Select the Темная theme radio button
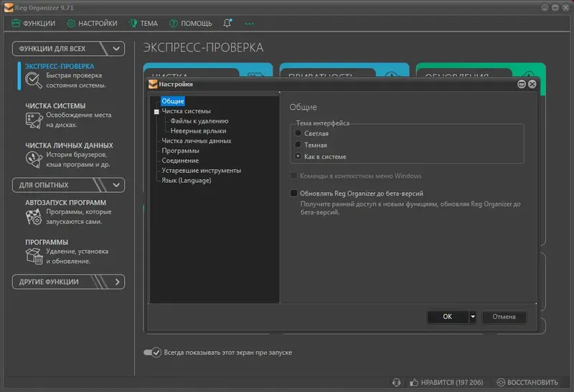574x392 pixels. pyautogui.click(x=298, y=145)
